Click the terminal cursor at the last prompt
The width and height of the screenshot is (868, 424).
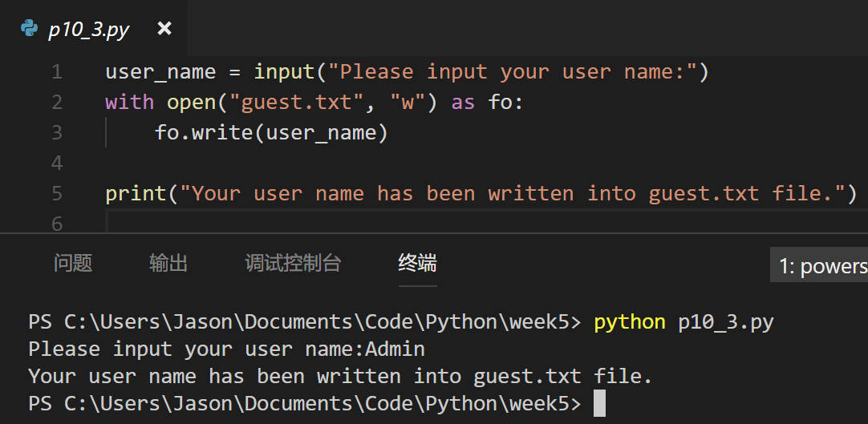coord(599,403)
